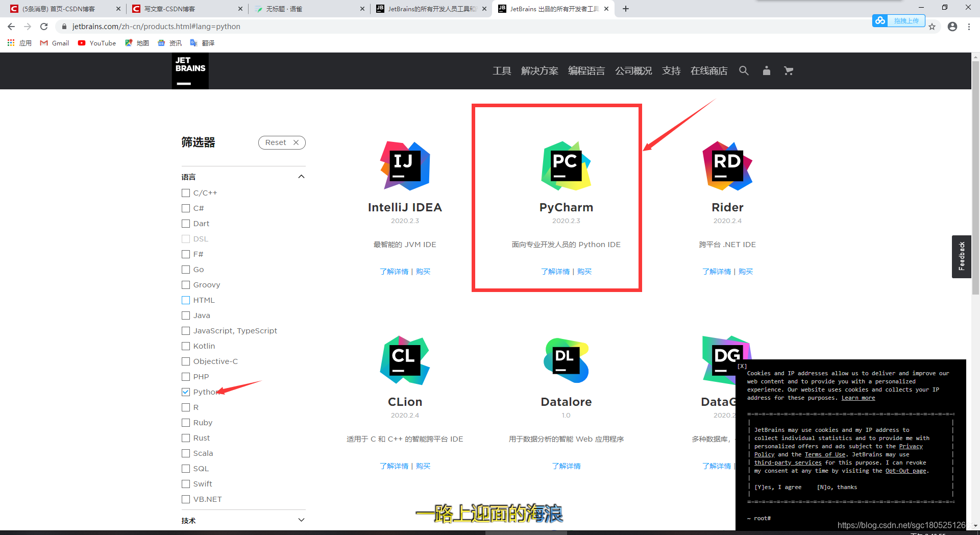Go forward in browser history
The width and height of the screenshot is (980, 535).
pyautogui.click(x=28, y=27)
